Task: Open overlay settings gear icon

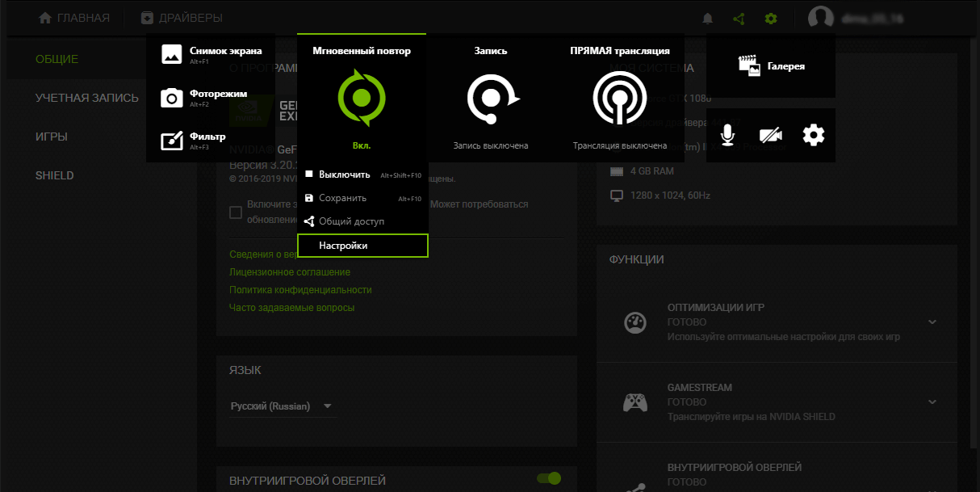Action: point(814,135)
